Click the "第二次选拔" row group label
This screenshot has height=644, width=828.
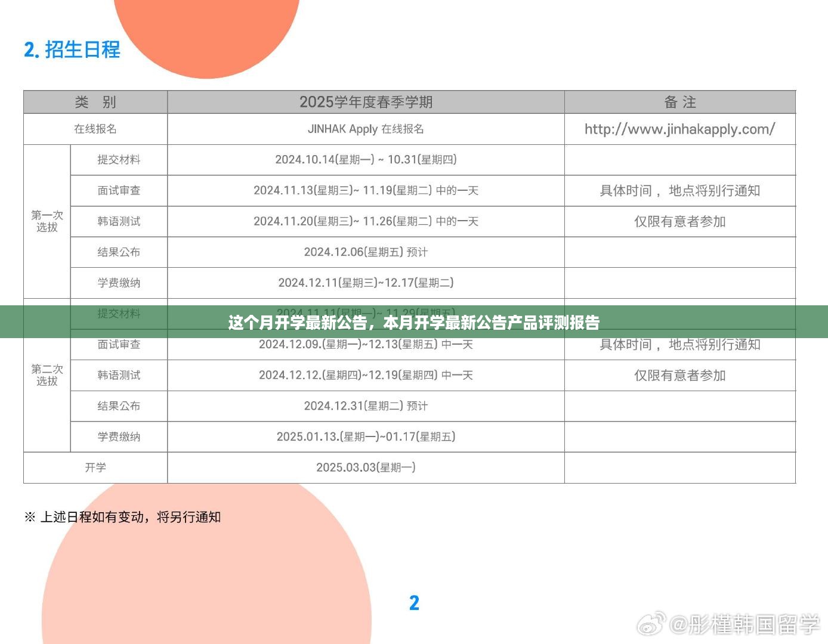point(47,375)
